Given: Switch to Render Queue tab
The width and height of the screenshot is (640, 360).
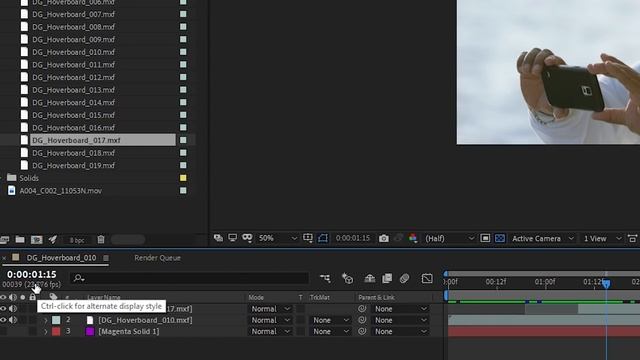Looking at the screenshot, I should (158, 258).
